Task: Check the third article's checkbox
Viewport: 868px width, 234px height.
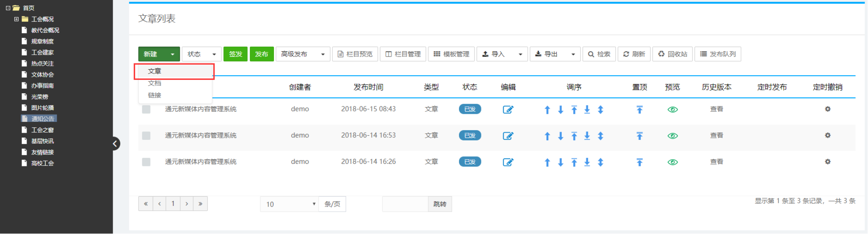Action: pos(146,162)
